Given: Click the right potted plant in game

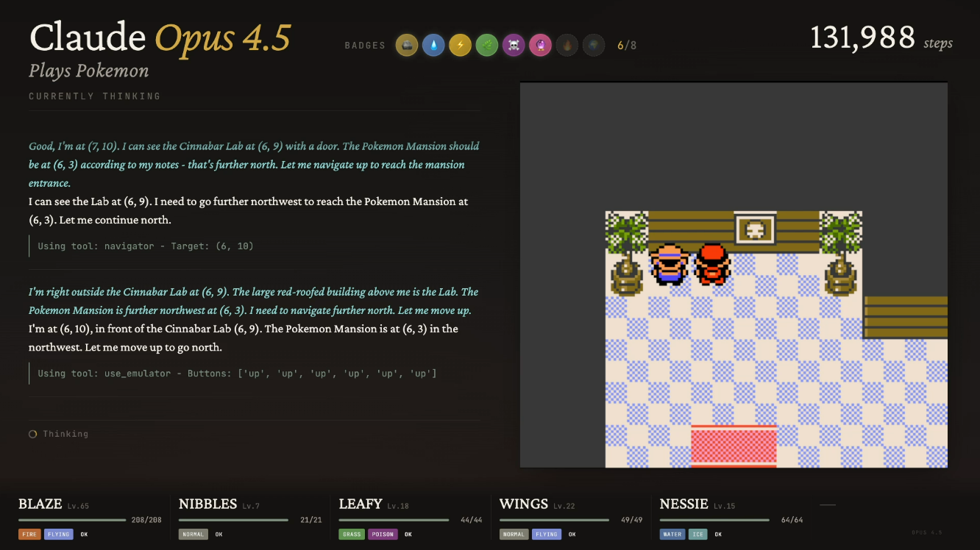Looking at the screenshot, I should click(841, 254).
